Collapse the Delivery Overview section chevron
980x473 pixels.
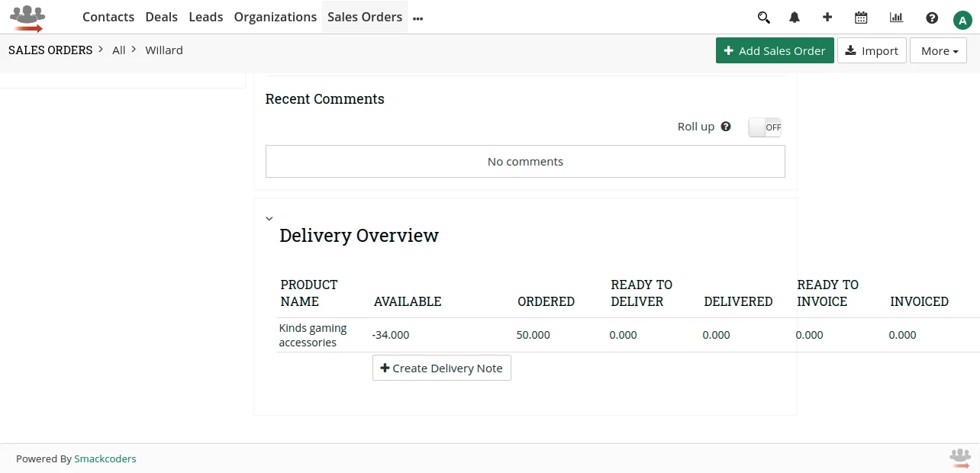[269, 217]
